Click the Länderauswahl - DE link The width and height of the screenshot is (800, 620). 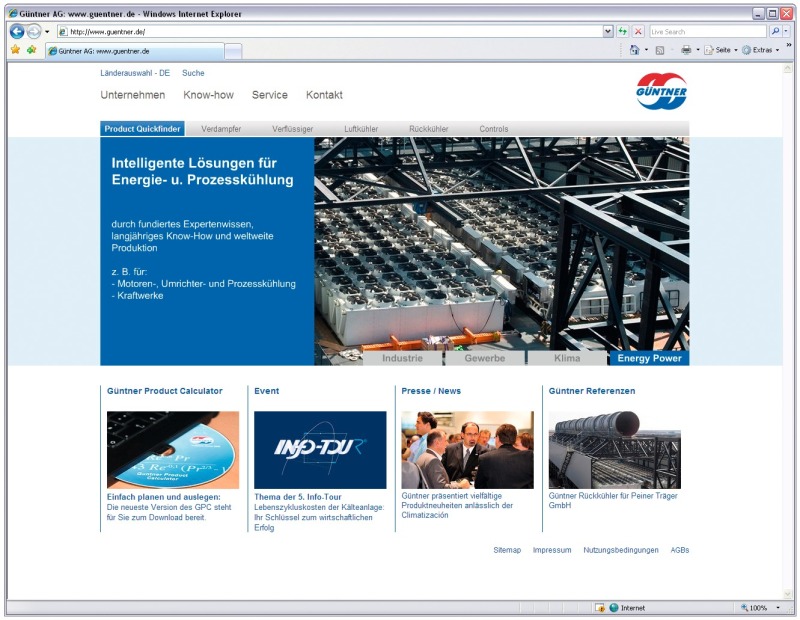pos(135,73)
